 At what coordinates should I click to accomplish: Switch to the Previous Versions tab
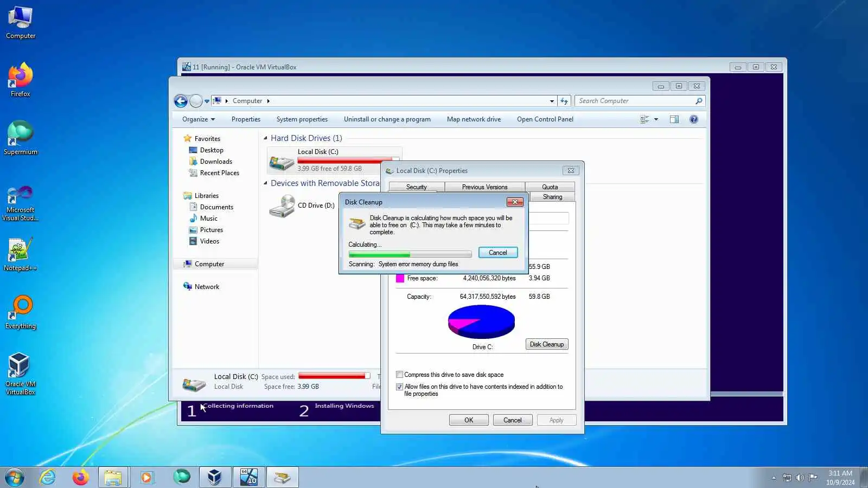pos(484,187)
